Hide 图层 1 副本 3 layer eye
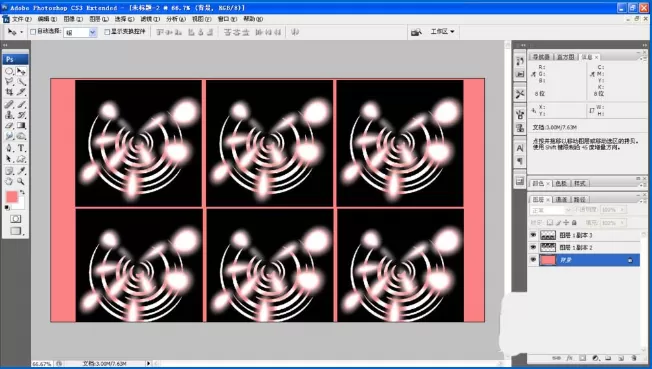The height and width of the screenshot is (369, 652). [x=533, y=235]
